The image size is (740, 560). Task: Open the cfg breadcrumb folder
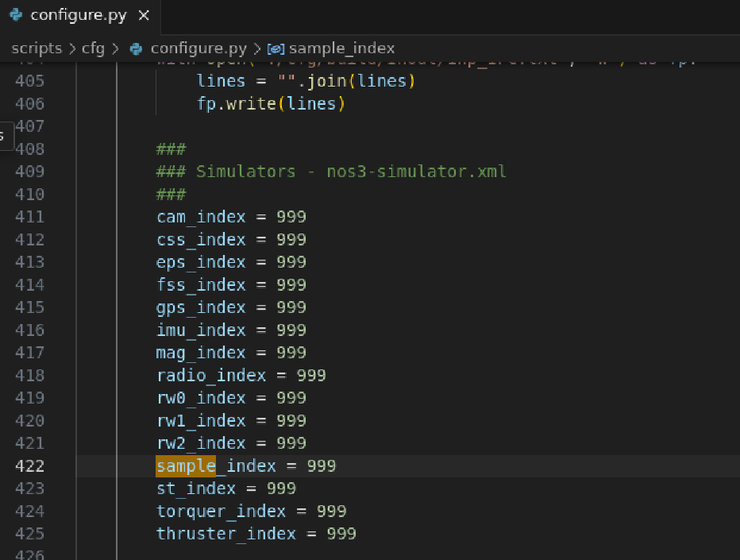pos(93,48)
